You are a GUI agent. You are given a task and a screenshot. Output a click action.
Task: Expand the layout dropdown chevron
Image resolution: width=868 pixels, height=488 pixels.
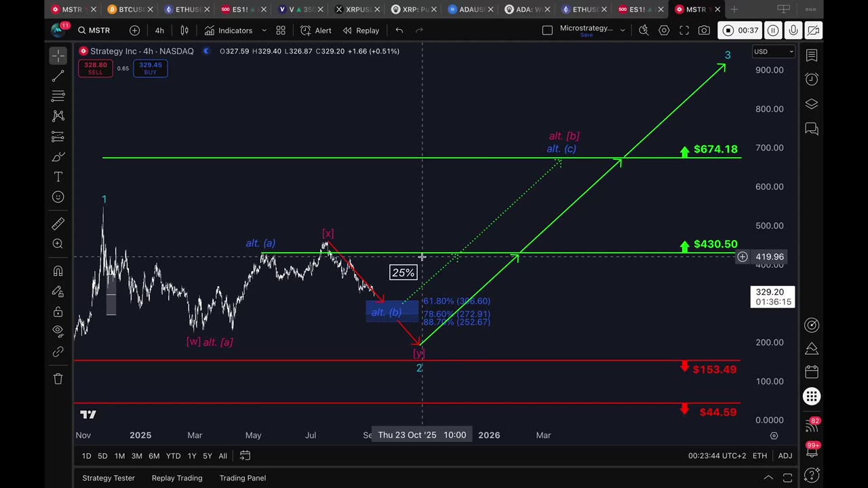(623, 30)
